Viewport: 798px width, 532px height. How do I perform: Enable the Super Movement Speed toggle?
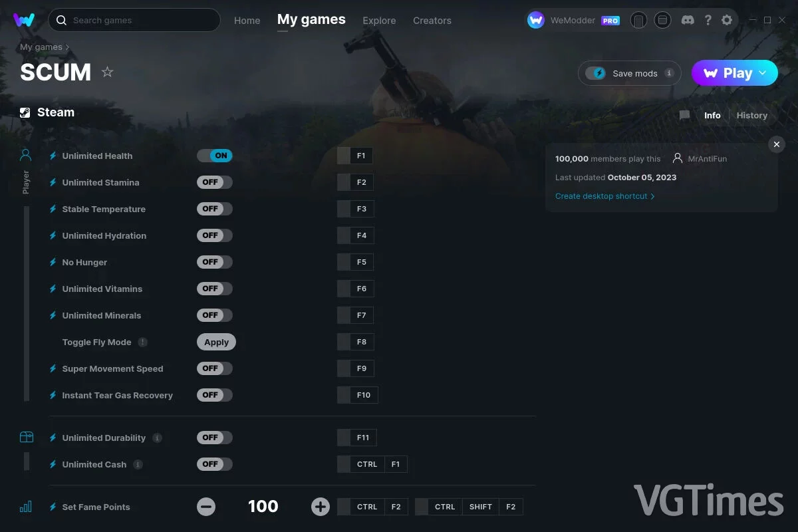click(214, 368)
